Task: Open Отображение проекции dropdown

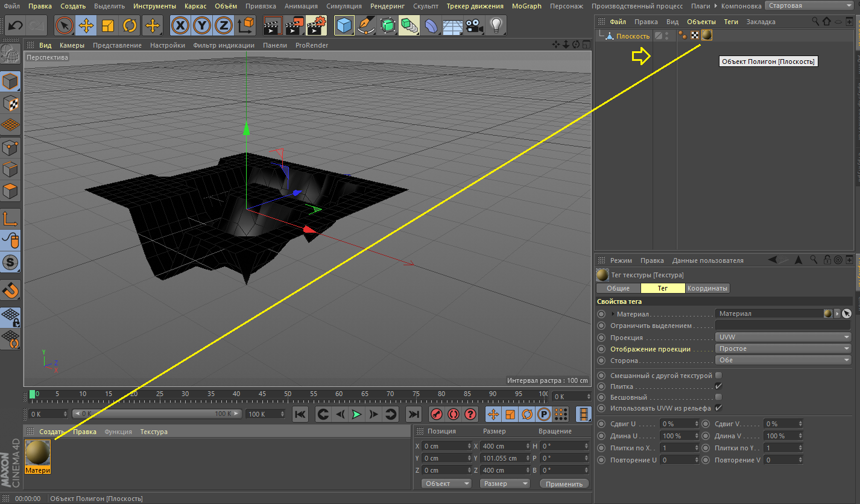Action: (x=783, y=349)
